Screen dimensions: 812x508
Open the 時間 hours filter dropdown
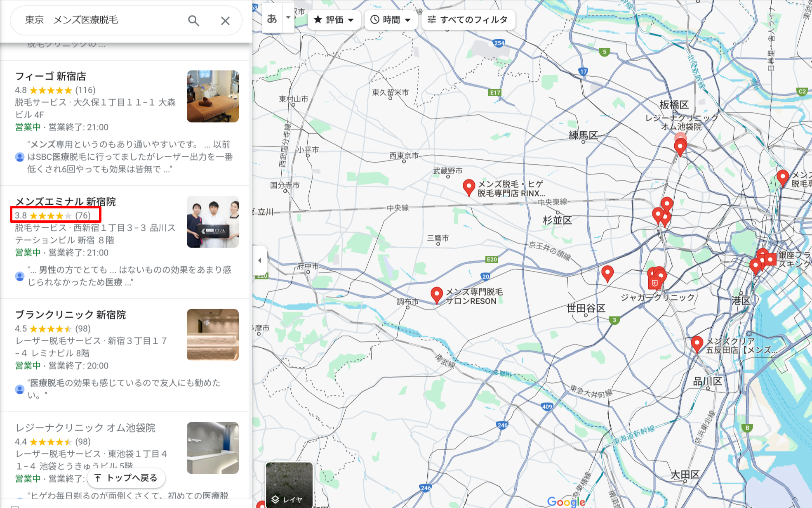pyautogui.click(x=391, y=20)
